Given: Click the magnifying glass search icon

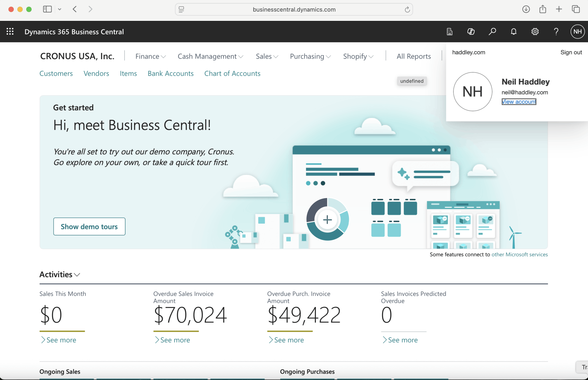Looking at the screenshot, I should coord(492,32).
